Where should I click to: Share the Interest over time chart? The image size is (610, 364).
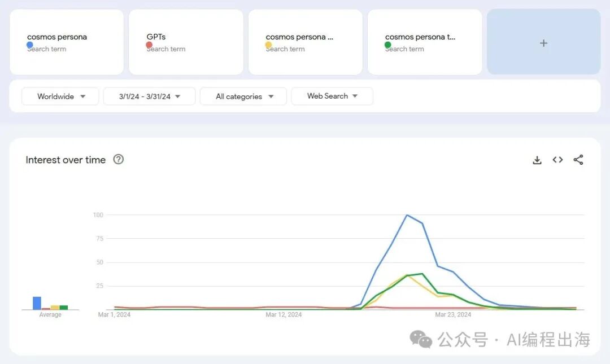(x=578, y=160)
